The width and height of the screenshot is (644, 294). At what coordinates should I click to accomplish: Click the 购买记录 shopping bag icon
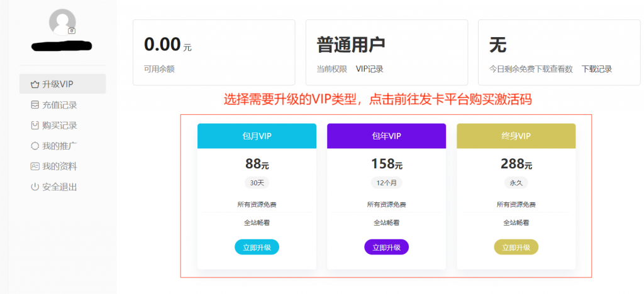tap(35, 126)
